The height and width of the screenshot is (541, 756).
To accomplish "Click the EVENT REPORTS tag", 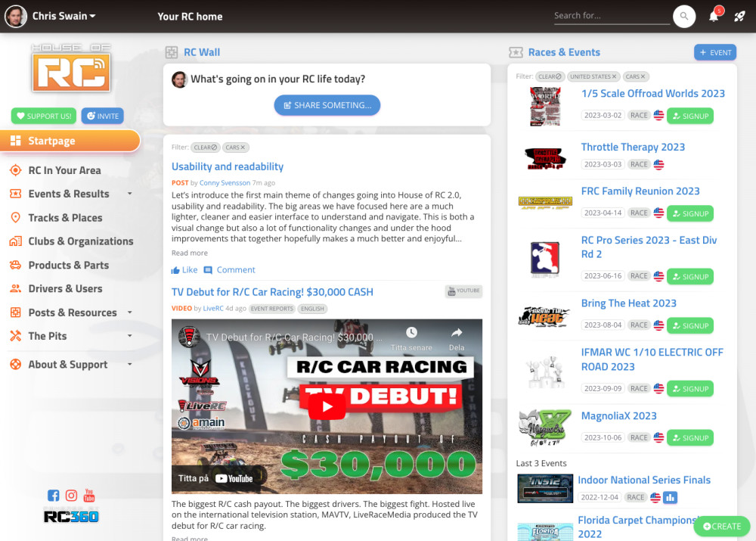I will coord(272,309).
